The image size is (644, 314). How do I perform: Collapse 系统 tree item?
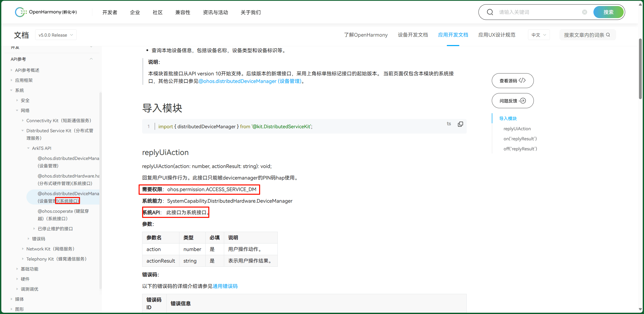[11, 90]
